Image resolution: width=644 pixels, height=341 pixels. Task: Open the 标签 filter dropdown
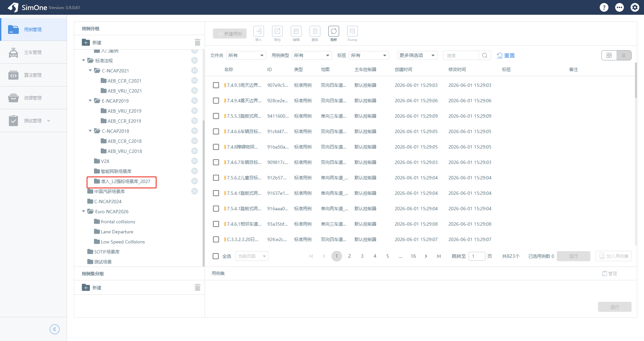tap(369, 55)
